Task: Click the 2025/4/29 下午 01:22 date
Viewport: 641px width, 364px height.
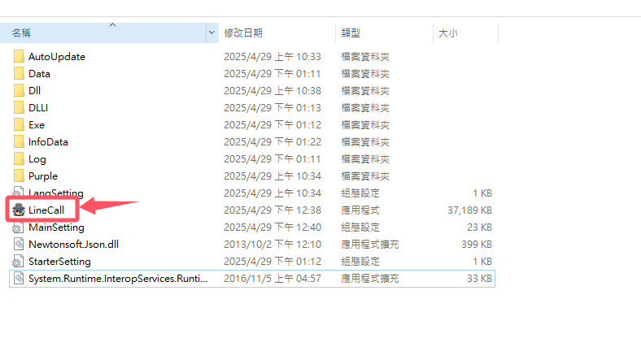Action: [273, 141]
